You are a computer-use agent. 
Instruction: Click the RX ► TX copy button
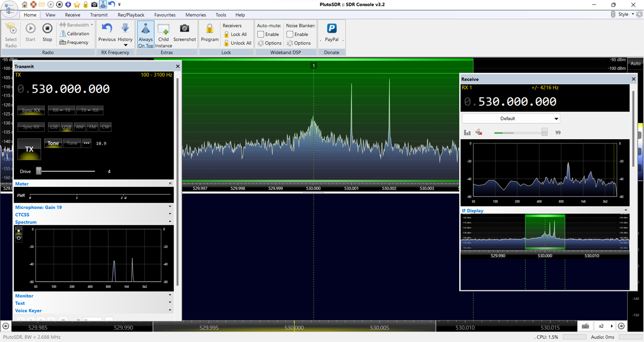(62, 111)
